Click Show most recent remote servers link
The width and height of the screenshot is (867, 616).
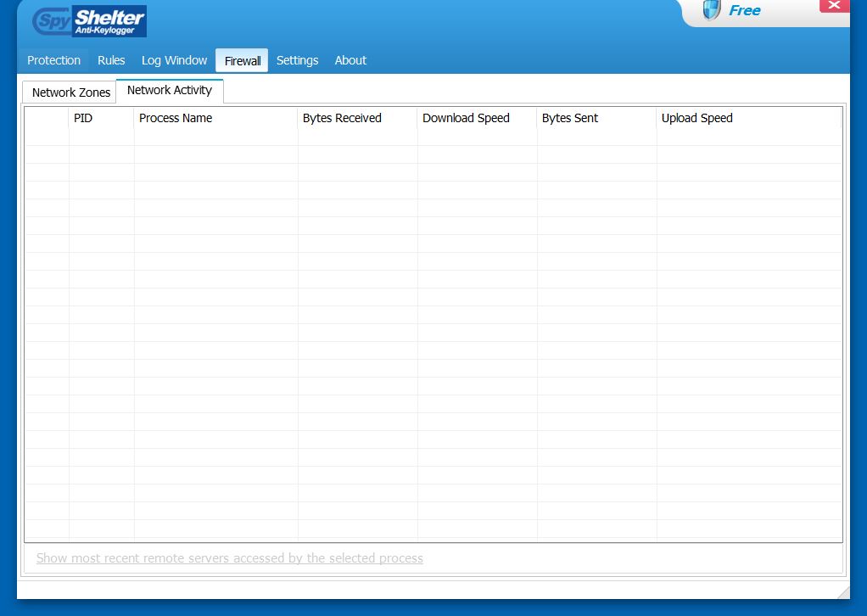pos(229,558)
